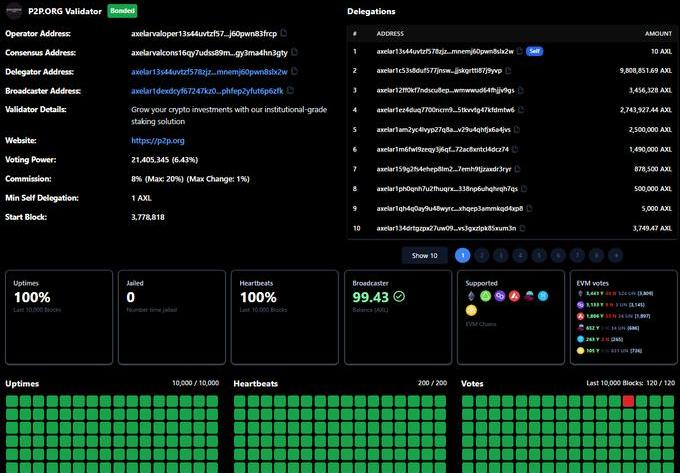
Task: Copy address of the 3,749.47 AXL delegation
Action: 522,228
